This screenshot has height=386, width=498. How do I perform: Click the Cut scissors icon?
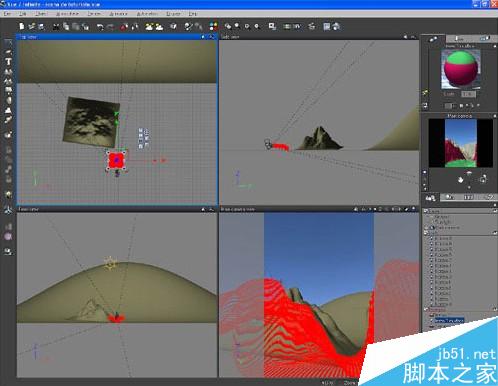coord(56,26)
